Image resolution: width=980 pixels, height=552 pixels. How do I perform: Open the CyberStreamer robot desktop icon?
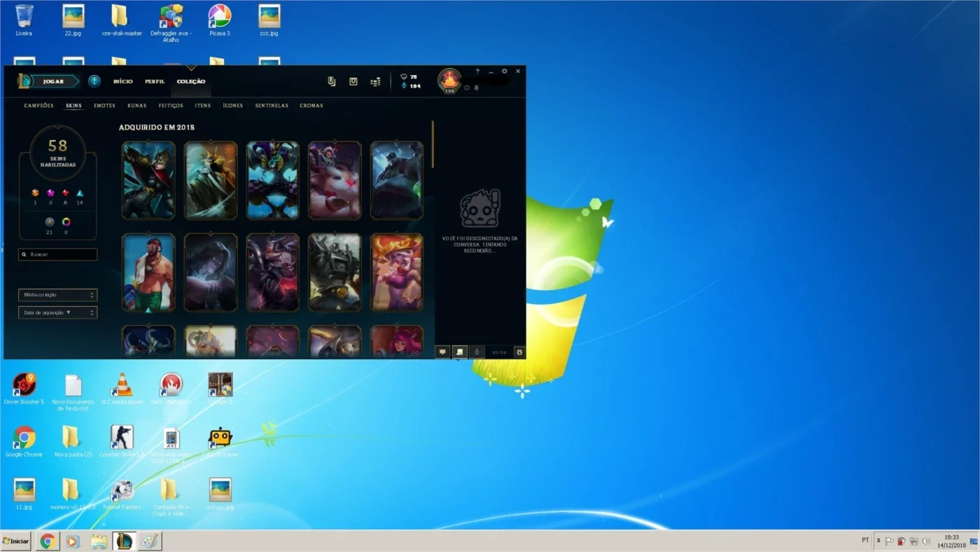[220, 441]
